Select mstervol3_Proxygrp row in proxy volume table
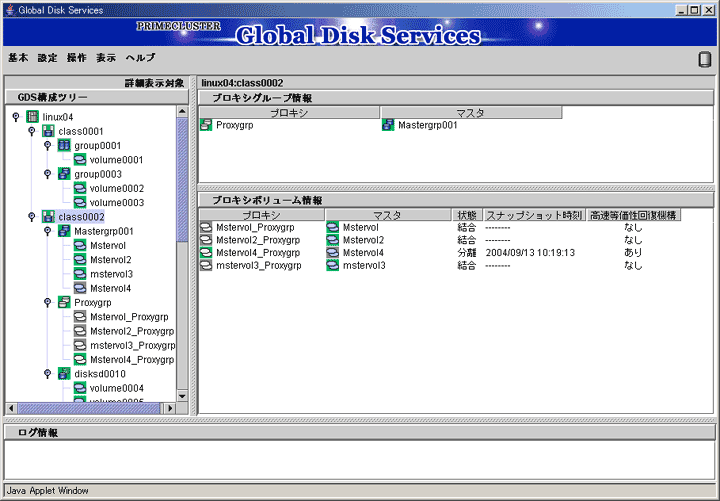Image resolution: width=720 pixels, height=501 pixels. [x=440, y=265]
